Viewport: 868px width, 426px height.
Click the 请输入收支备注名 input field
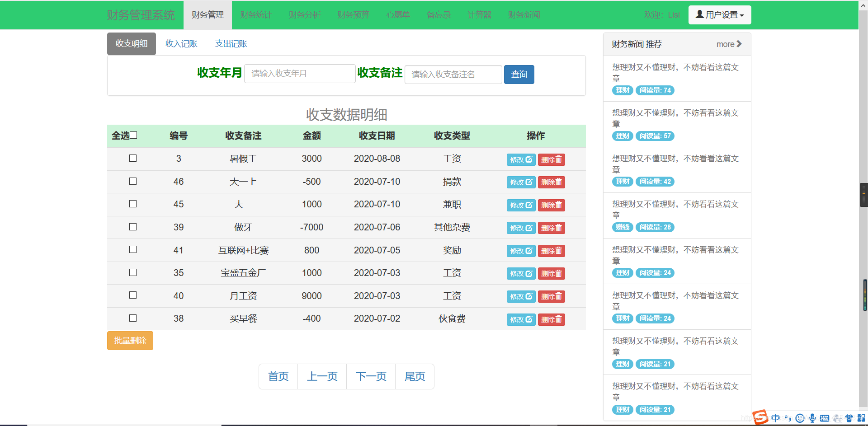coord(453,74)
